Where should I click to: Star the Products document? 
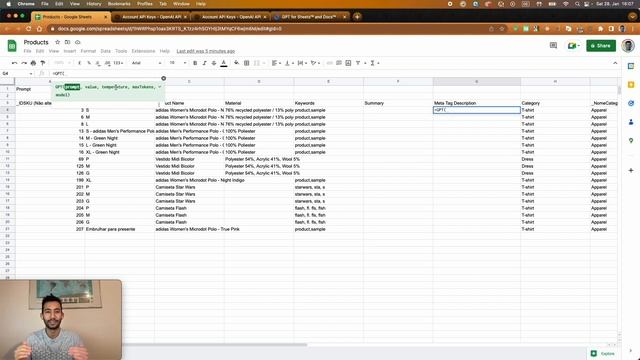point(58,42)
